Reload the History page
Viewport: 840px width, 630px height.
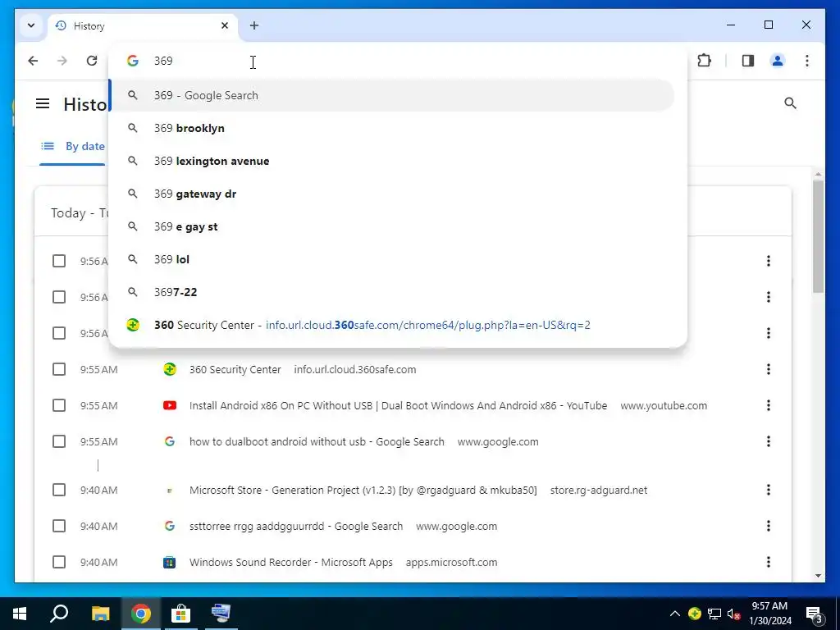coord(92,61)
